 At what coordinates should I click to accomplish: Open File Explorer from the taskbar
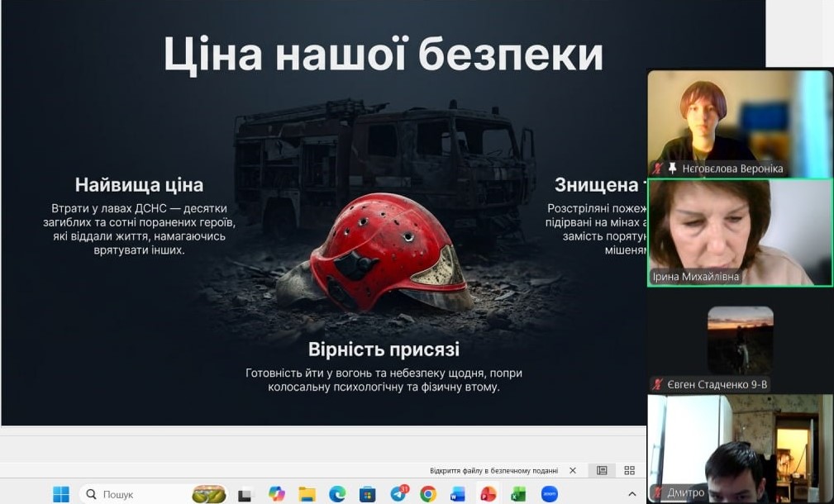coord(307,494)
